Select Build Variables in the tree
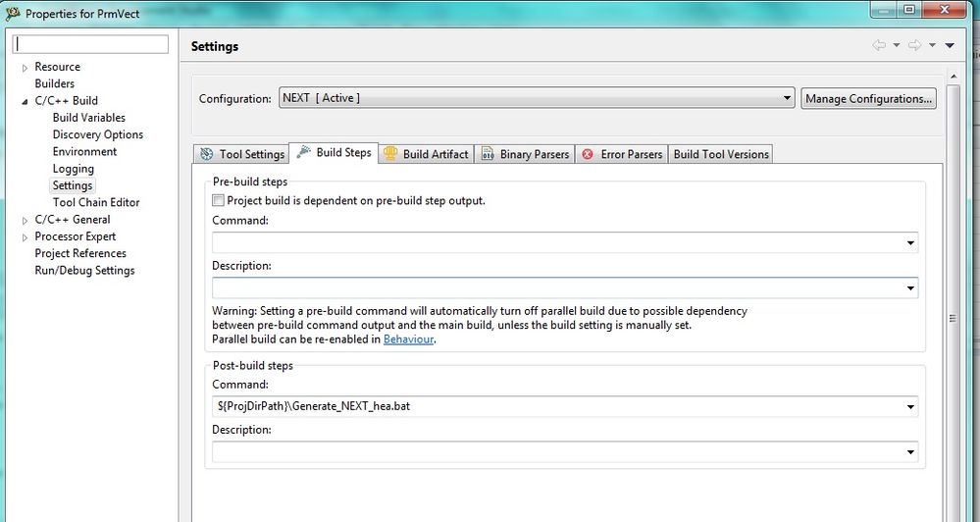The image size is (980, 522). pos(88,118)
